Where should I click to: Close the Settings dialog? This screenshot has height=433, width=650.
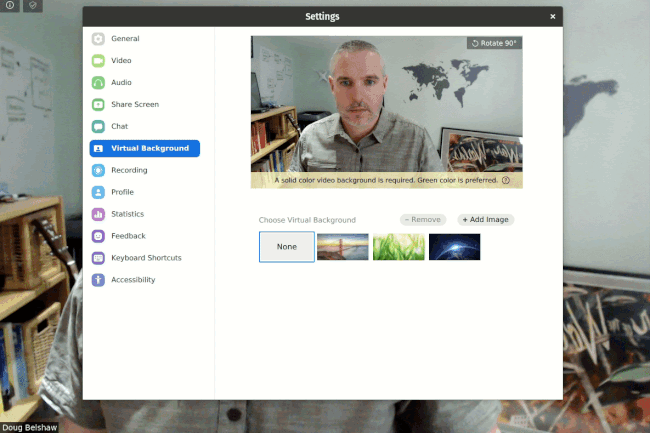click(553, 17)
